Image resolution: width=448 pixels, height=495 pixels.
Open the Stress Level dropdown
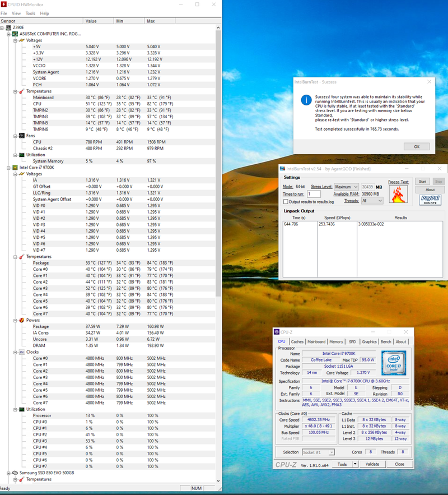click(x=346, y=187)
